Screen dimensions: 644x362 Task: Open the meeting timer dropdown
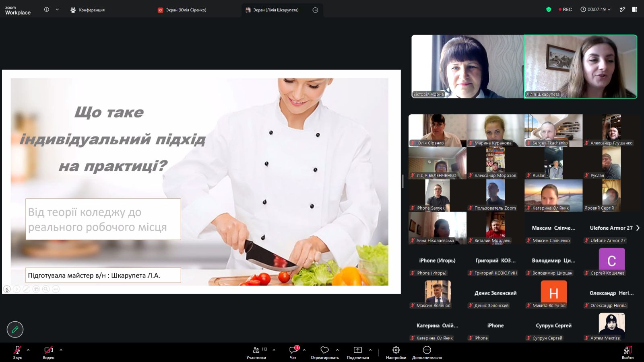tap(595, 9)
